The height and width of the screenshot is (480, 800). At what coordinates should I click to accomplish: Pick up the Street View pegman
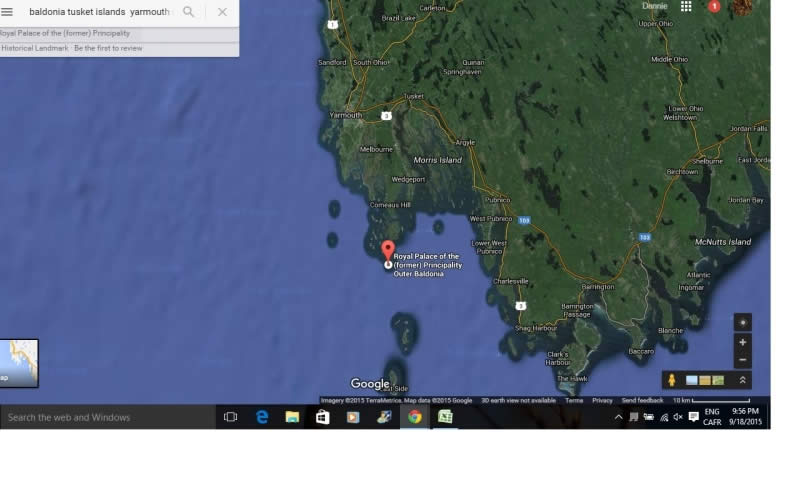(x=672, y=380)
